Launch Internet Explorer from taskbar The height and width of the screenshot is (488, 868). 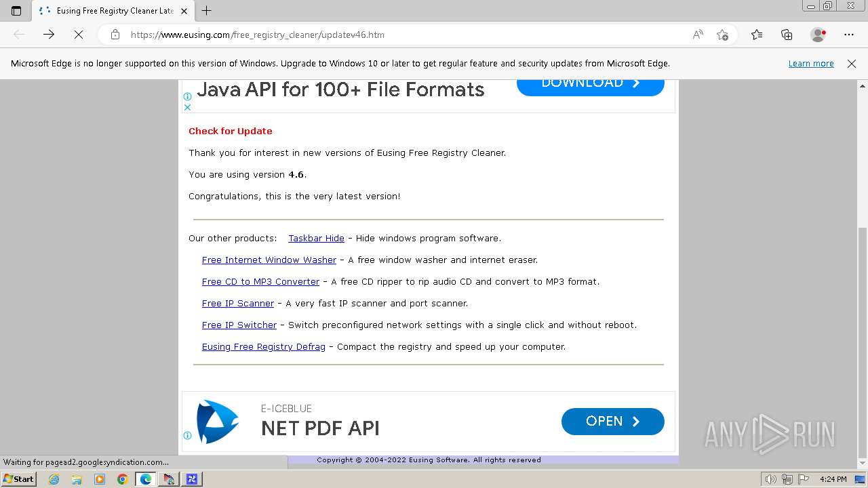tap(54, 479)
